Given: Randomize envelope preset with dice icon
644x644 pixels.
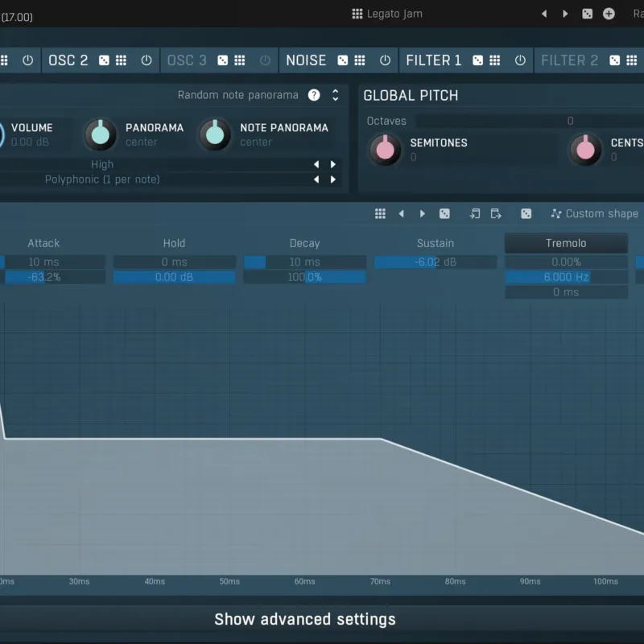Looking at the screenshot, I should pyautogui.click(x=444, y=213).
